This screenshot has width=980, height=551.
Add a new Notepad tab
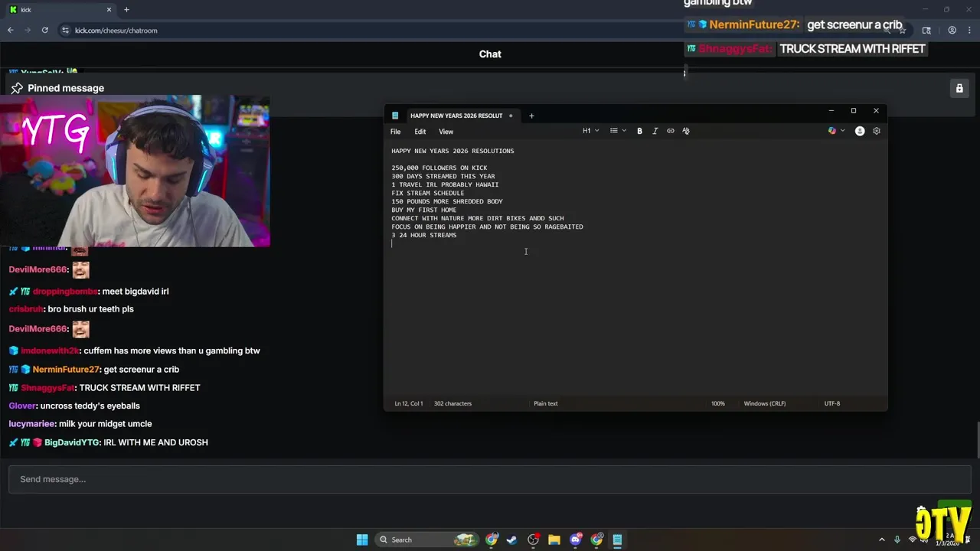click(x=531, y=116)
